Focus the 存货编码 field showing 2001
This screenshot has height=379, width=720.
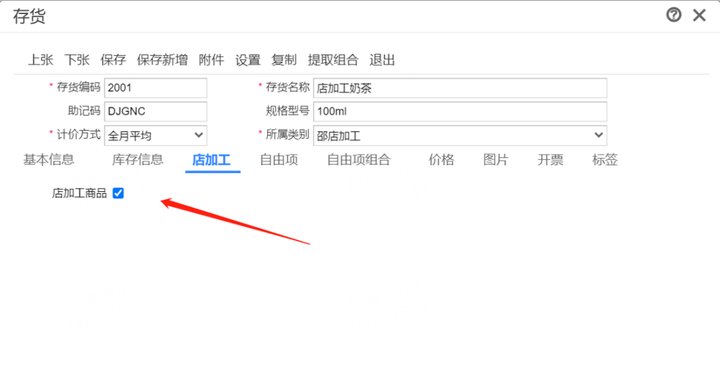point(156,88)
